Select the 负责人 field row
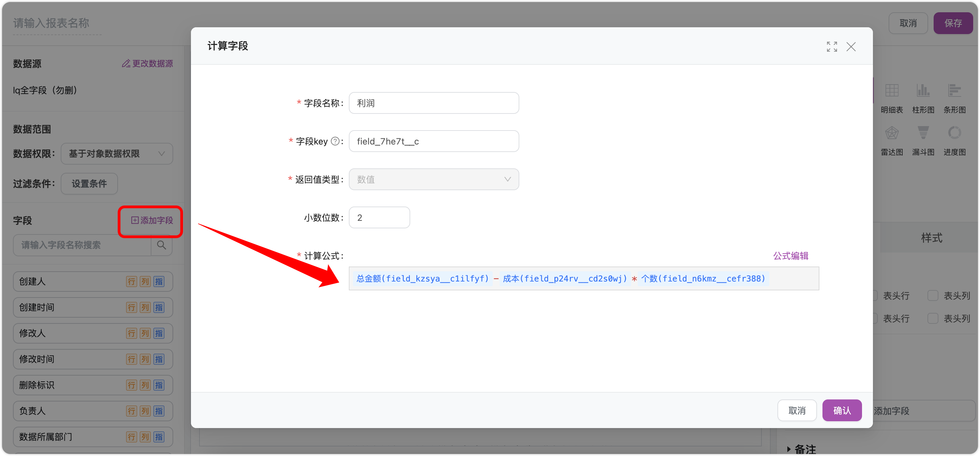Image resolution: width=980 pixels, height=456 pixels. click(93, 411)
